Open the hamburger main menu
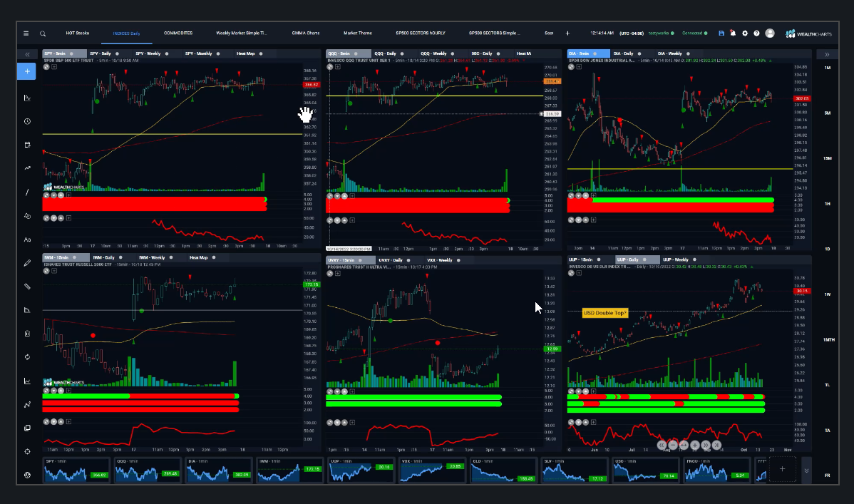 [x=26, y=34]
